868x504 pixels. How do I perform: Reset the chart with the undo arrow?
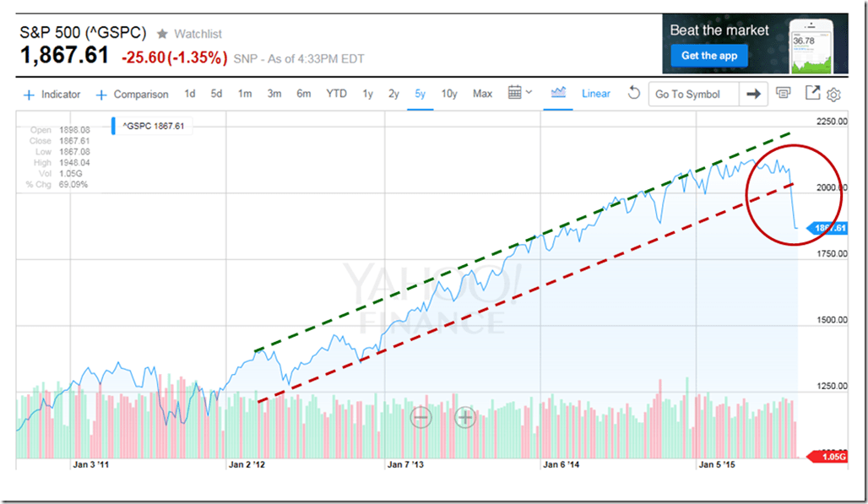pyautogui.click(x=633, y=94)
